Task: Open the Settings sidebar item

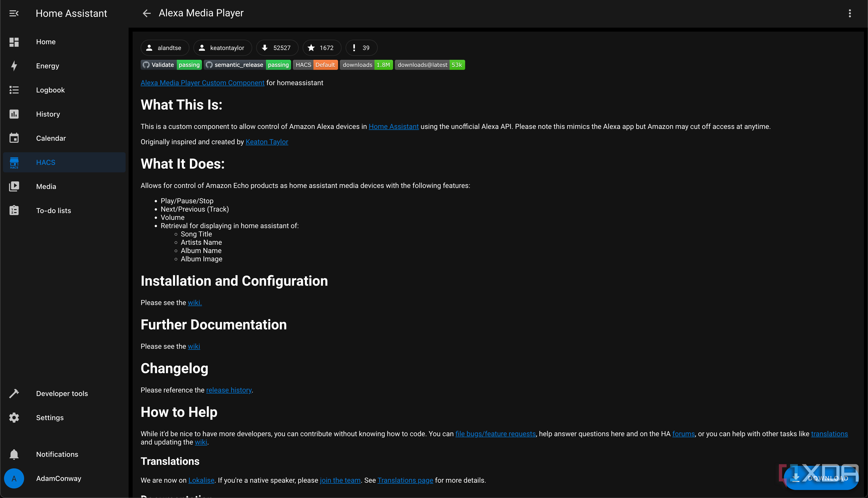Action: (x=64, y=418)
